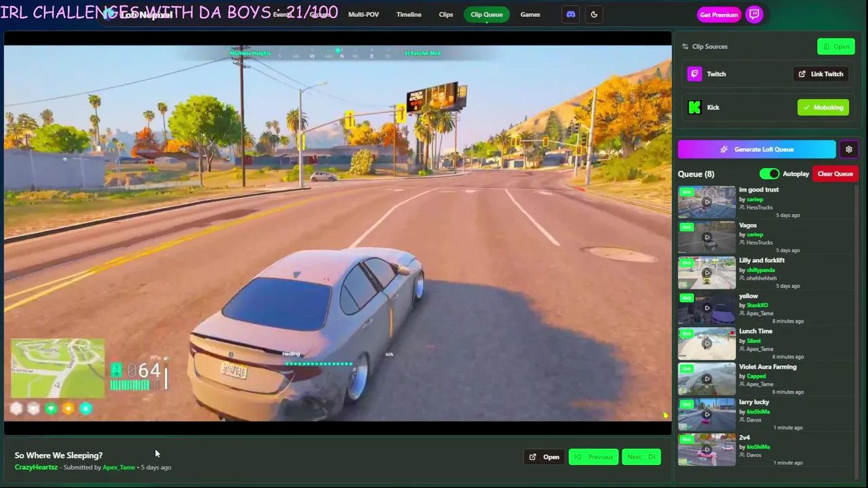Click the Clip Sources settings icon
Screen dimensions: 868x488
pyautogui.click(x=685, y=47)
